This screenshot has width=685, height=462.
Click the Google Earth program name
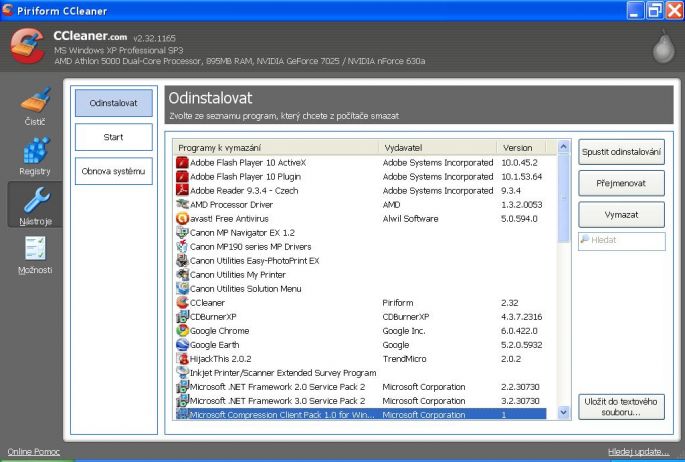pos(214,345)
